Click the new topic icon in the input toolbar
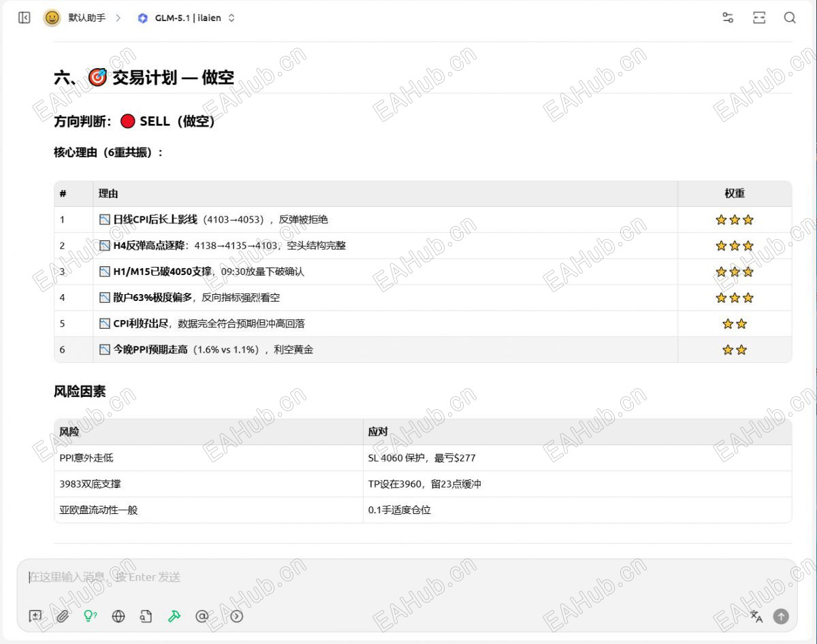This screenshot has height=644, width=817. [x=35, y=616]
